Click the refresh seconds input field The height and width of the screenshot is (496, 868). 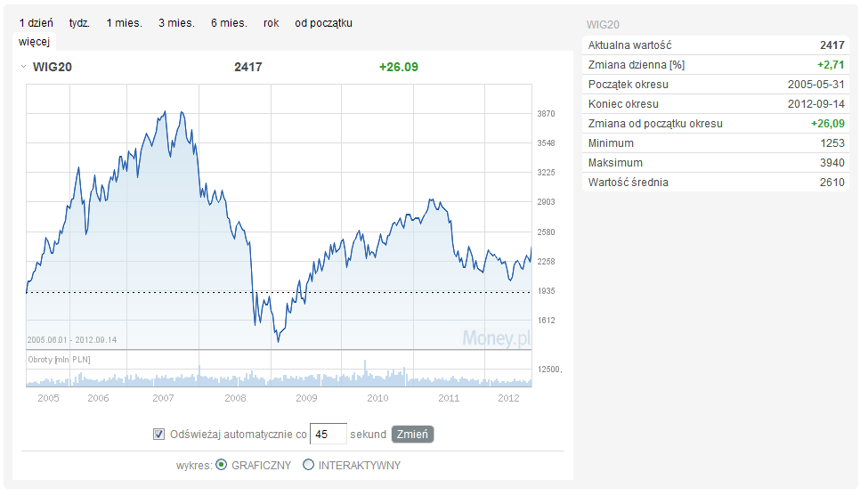(327, 435)
